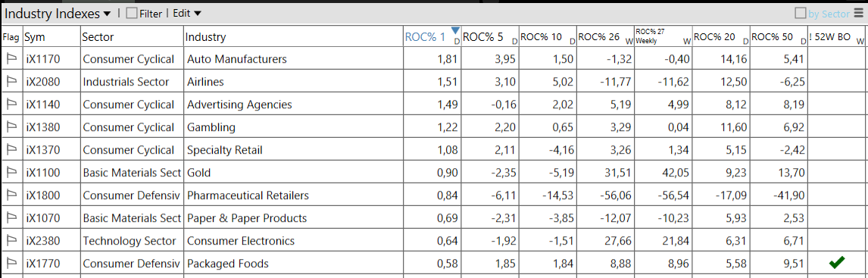
Task: Flag the Packaged Foods row
Action: click(x=11, y=264)
